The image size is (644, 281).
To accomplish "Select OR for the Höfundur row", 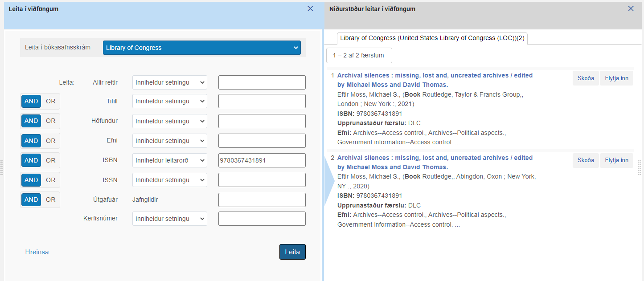I will (x=51, y=121).
